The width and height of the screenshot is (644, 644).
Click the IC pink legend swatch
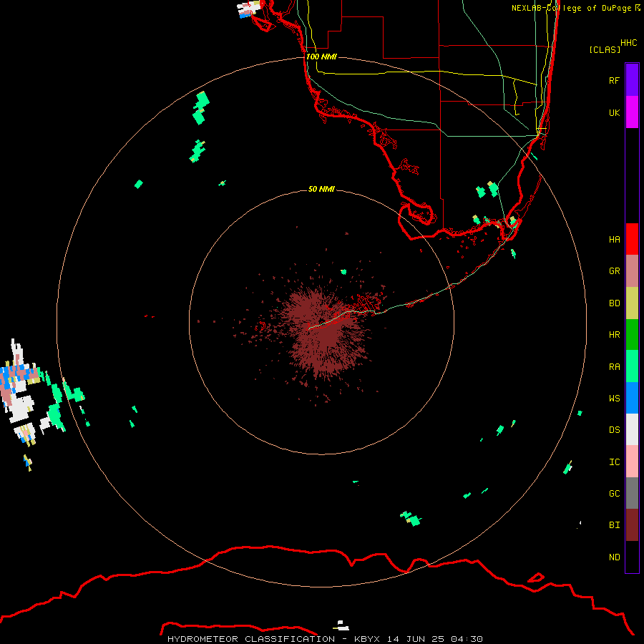pyautogui.click(x=632, y=462)
